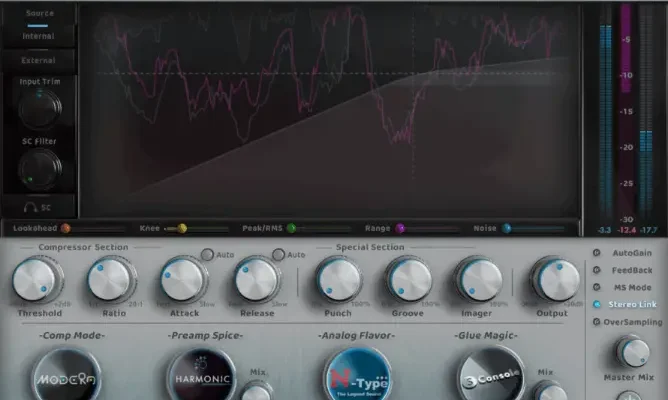Disable the Stereo Link toggle
This screenshot has height=400, width=668.
599,304
